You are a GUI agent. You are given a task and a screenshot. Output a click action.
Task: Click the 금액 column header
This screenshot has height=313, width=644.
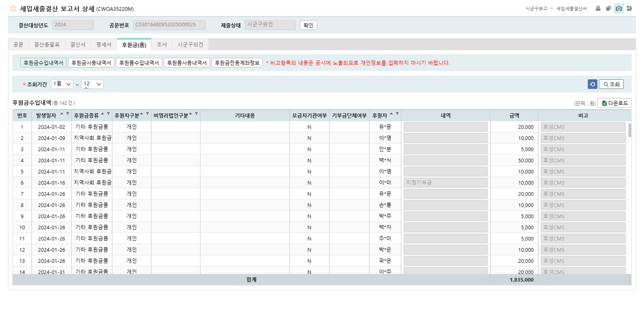pos(514,116)
